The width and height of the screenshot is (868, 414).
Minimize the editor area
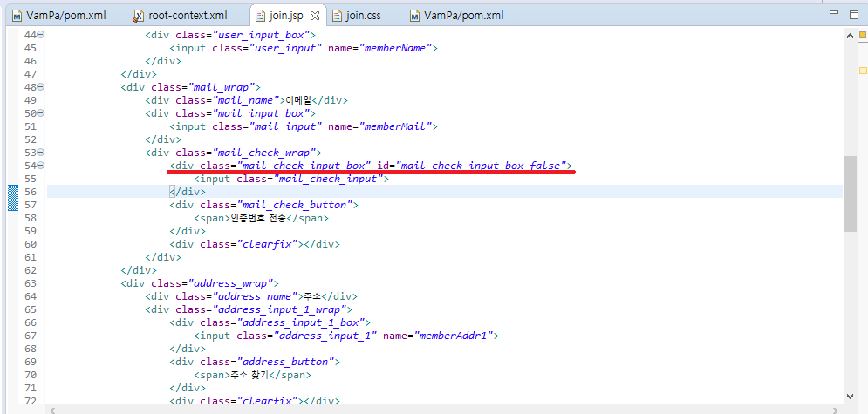pos(834,13)
